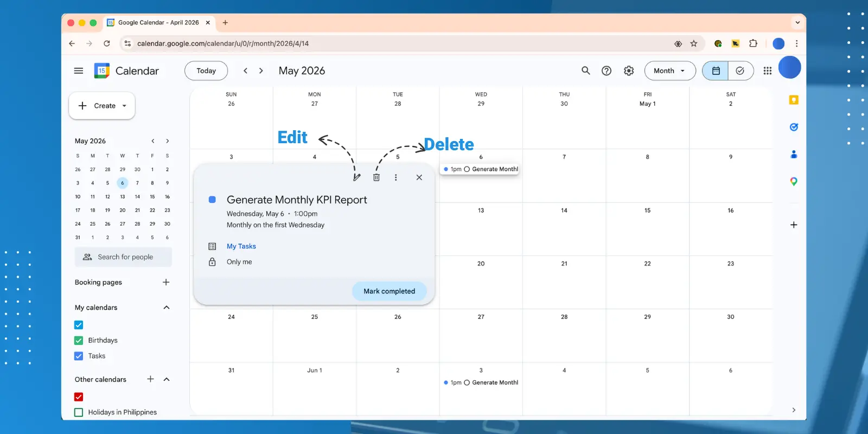Uncheck the Tasks calendar checkbox
Screen dimensions: 868x434
coord(79,356)
